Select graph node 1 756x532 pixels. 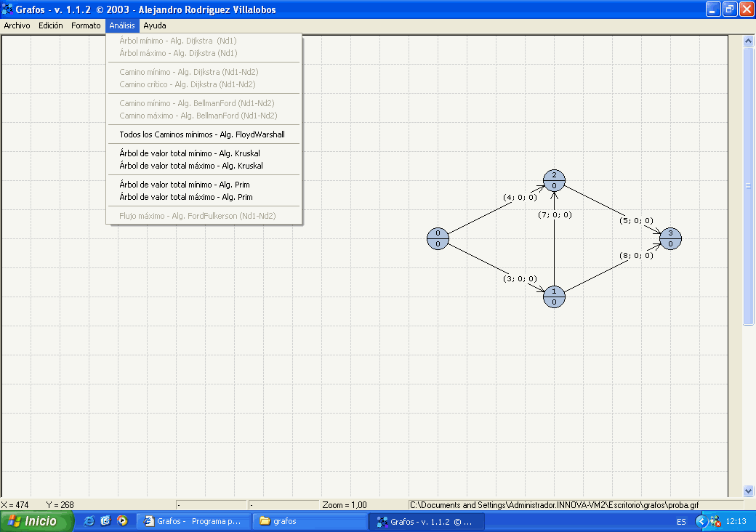point(554,297)
